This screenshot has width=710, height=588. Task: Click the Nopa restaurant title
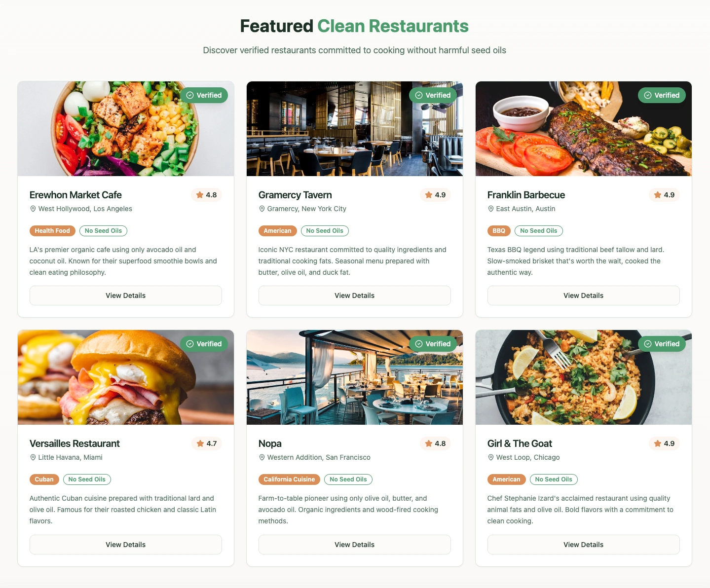click(270, 443)
